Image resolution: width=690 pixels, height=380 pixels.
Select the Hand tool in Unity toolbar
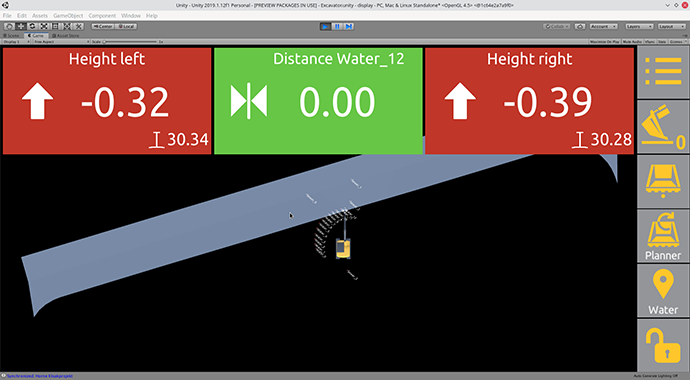pos(9,26)
